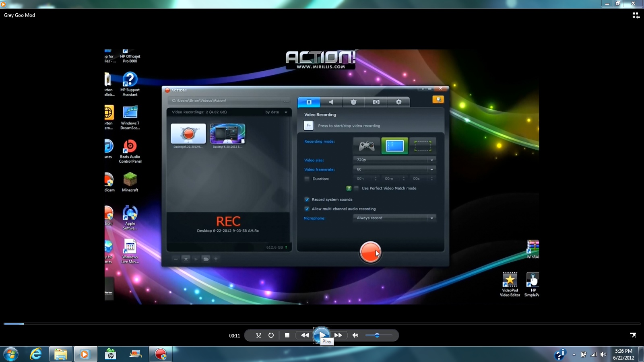
Task: Click the Beats Audio Control Panel icon
Action: (x=130, y=151)
